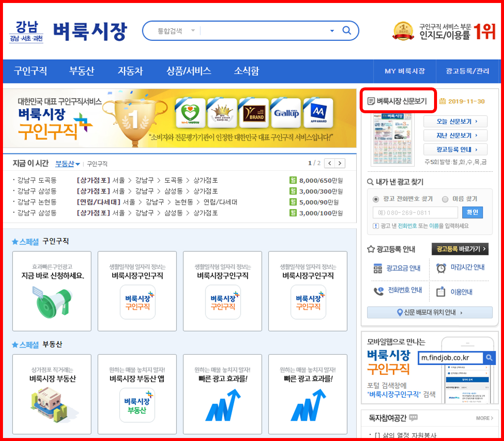The width and height of the screenshot is (504, 441).
Task: Open 마감시간 안내 with clock icon
Action: (x=460, y=268)
